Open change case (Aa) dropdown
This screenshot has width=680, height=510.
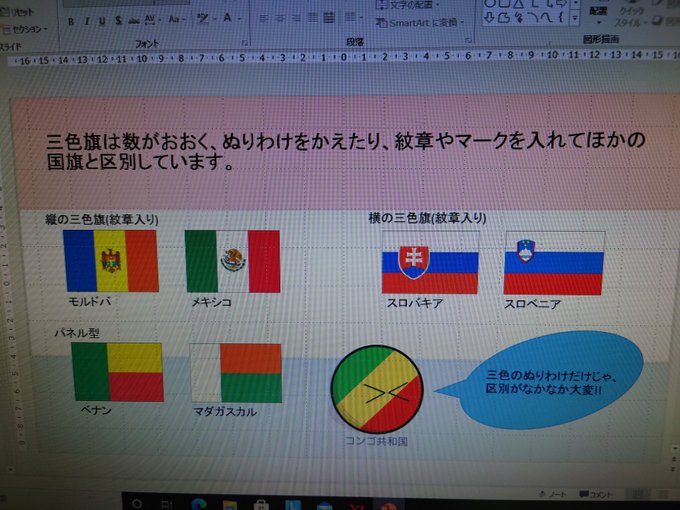pyautogui.click(x=176, y=19)
